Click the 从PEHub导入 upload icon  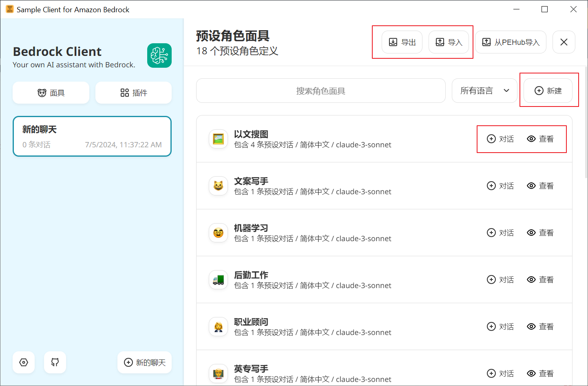pos(486,42)
